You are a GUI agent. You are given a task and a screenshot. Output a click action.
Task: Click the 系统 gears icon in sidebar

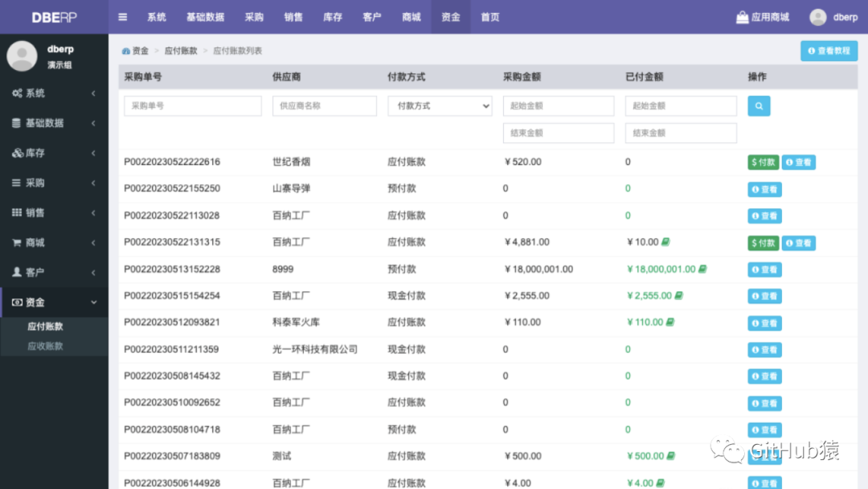click(x=17, y=93)
